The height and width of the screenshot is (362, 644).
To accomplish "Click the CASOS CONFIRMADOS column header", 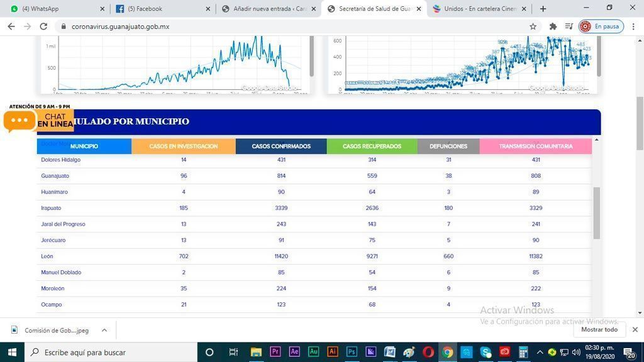I will (281, 146).
